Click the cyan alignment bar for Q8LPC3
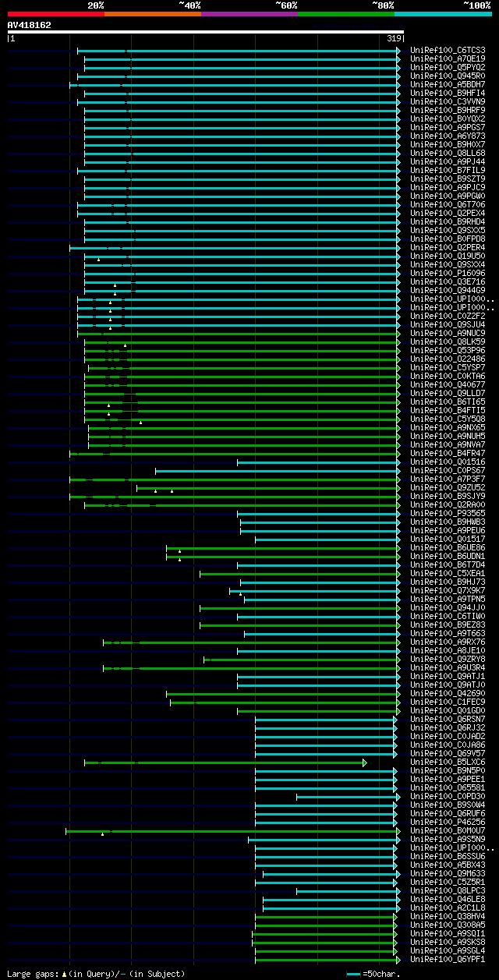Image resolution: width=499 pixels, height=980 pixels. tap(348, 891)
